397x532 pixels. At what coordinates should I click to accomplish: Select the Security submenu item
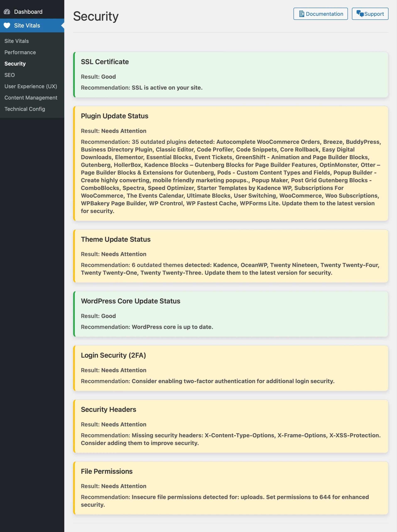point(15,64)
